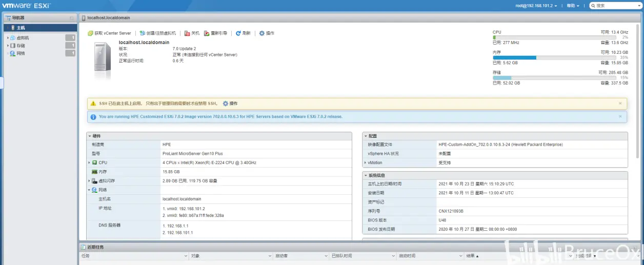
Task: Select 主机 in the navigator
Action: point(41,28)
